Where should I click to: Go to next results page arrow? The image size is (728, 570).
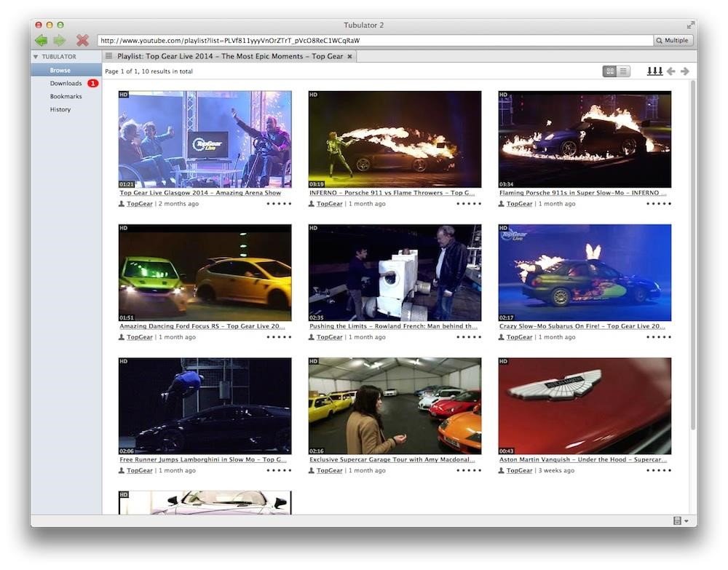tap(685, 71)
